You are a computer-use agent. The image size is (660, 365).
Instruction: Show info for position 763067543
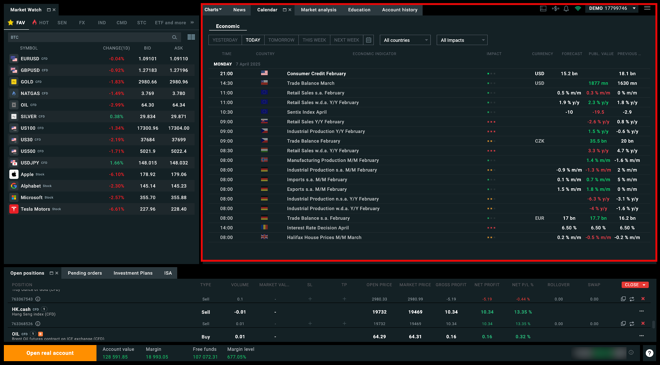[37, 299]
